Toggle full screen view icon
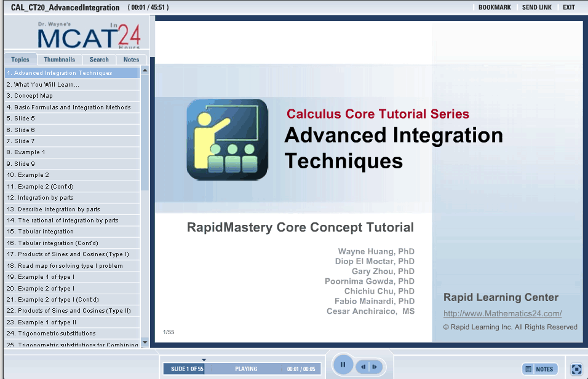The image size is (588, 379). point(576,369)
